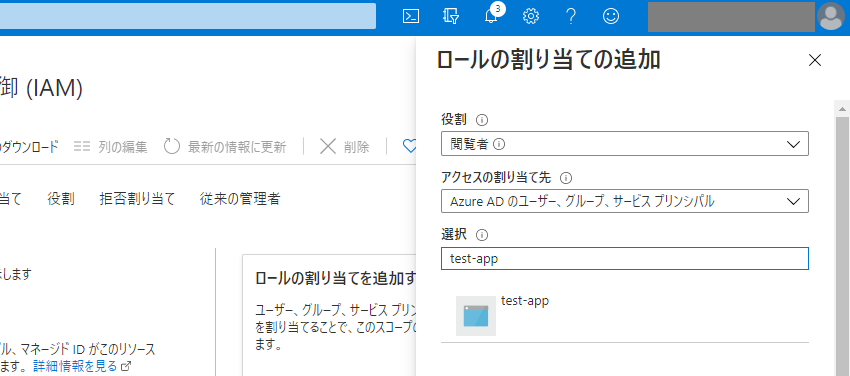This screenshot has height=376, width=850.
Task: Open the help question mark icon
Action: [571, 17]
